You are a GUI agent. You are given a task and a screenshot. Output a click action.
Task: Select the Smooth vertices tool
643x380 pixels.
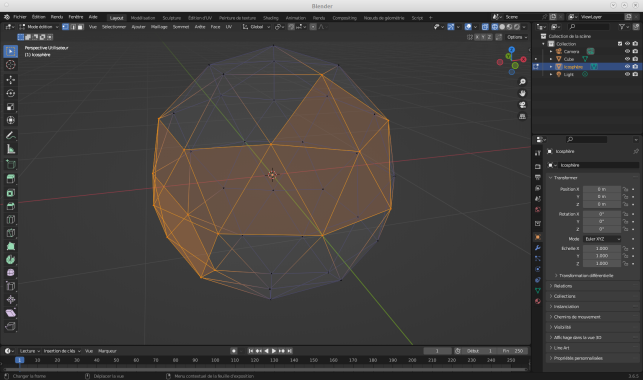11,273
